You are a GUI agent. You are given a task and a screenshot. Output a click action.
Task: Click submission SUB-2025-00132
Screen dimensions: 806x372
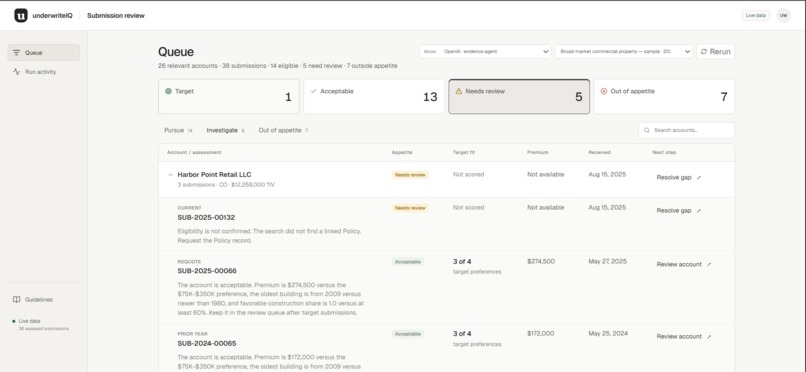[x=206, y=218]
